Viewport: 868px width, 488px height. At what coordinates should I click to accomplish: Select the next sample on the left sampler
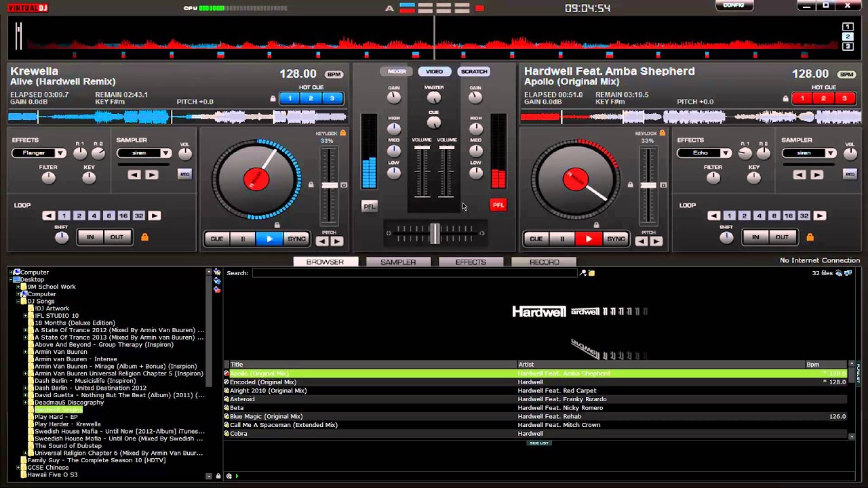coord(151,175)
